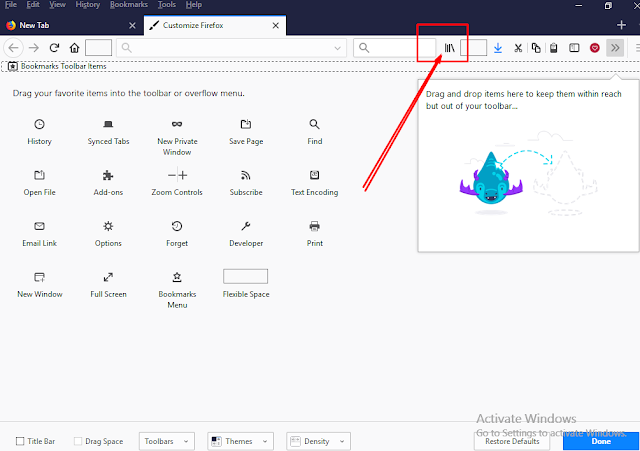640x451 pixels.
Task: Select the New Window icon
Action: (39, 277)
